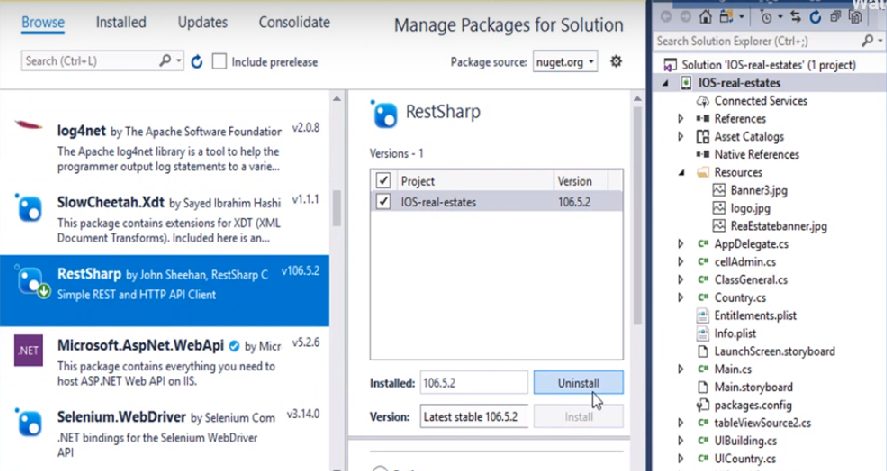Click the magnifier icon in NuGet search box
887x471 pixels.
165,60
